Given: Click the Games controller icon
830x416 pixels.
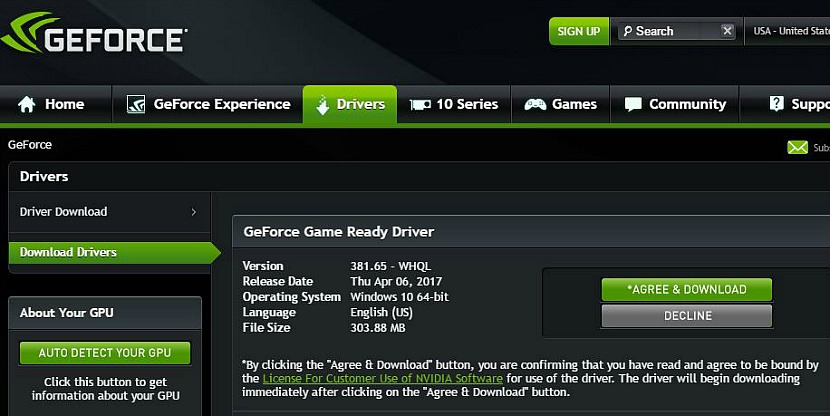Looking at the screenshot, I should (535, 104).
